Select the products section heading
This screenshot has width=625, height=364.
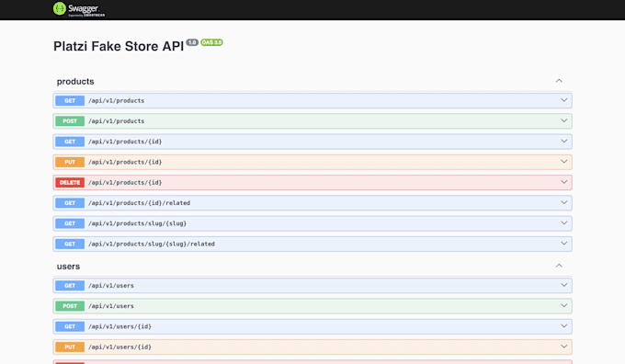click(75, 81)
